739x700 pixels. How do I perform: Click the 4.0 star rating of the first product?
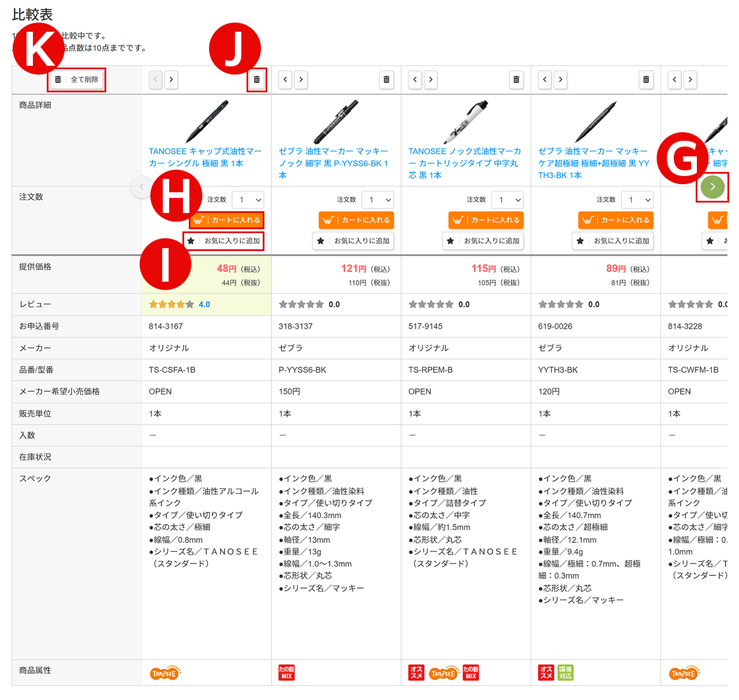tap(203, 304)
